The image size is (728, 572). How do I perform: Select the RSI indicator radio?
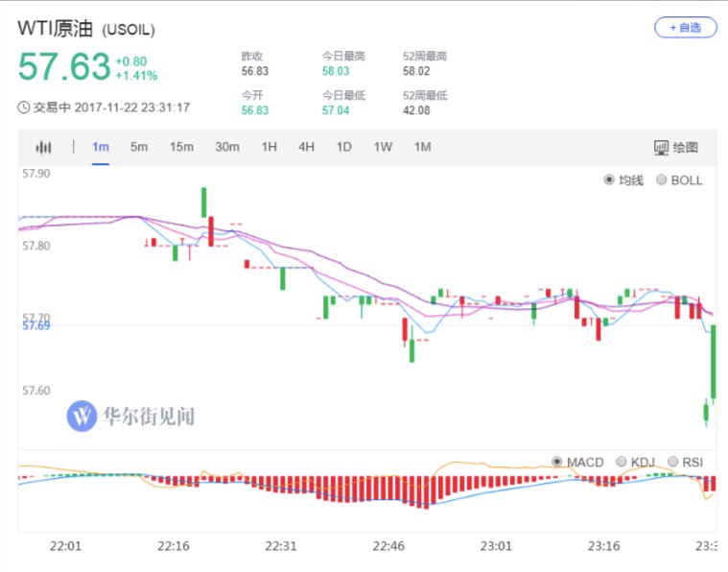click(672, 462)
